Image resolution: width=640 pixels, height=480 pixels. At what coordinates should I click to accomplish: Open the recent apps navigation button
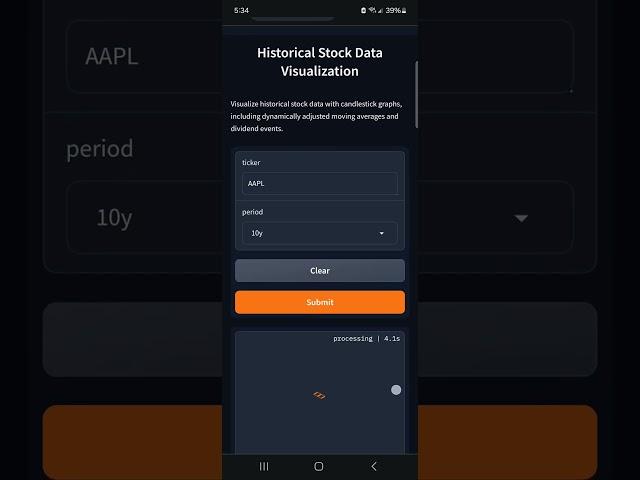click(x=264, y=466)
